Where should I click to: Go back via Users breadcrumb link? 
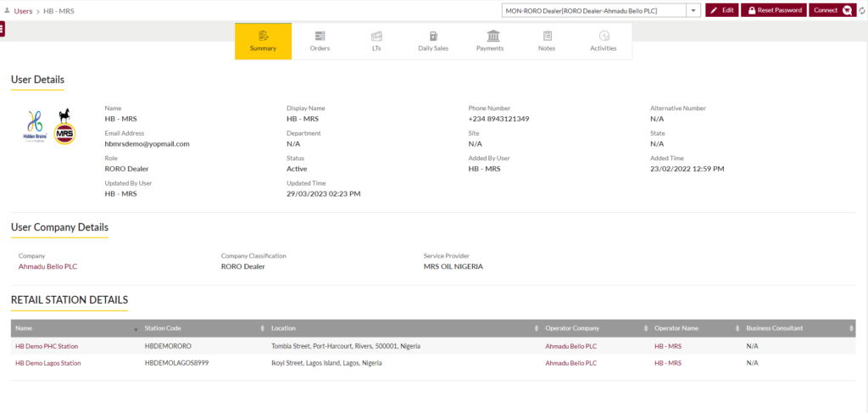(23, 10)
